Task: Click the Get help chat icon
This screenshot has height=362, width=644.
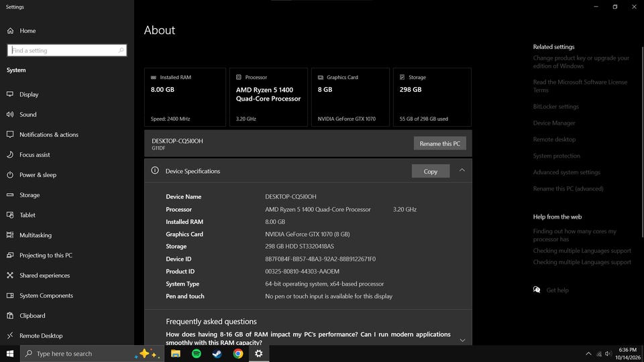Action: [x=537, y=290]
